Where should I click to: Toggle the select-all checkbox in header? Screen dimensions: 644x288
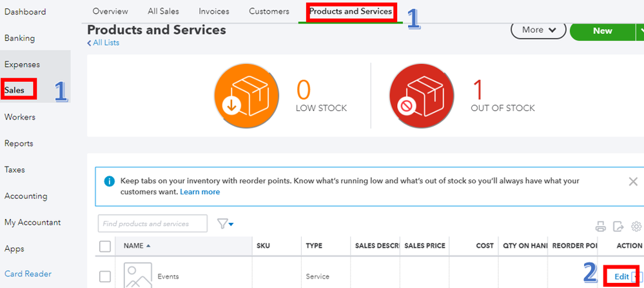click(105, 246)
